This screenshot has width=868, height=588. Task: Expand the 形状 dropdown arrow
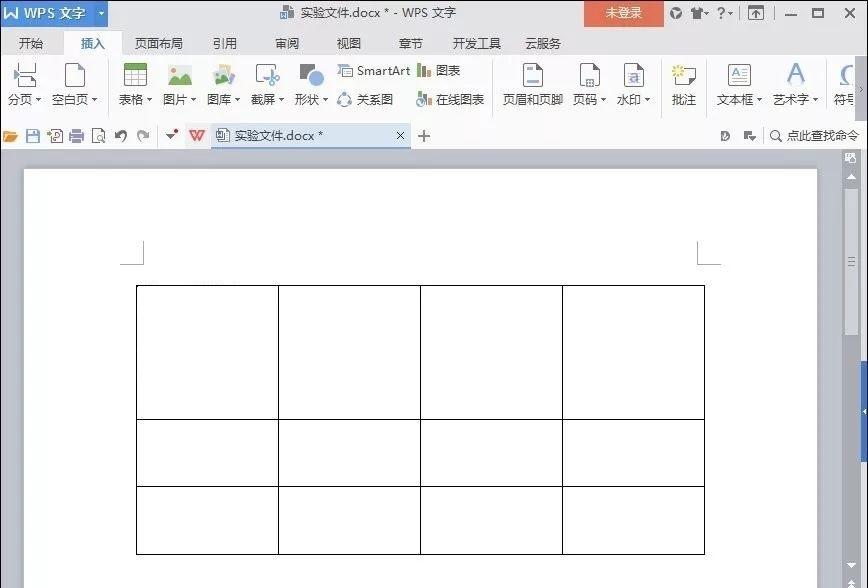[326, 100]
